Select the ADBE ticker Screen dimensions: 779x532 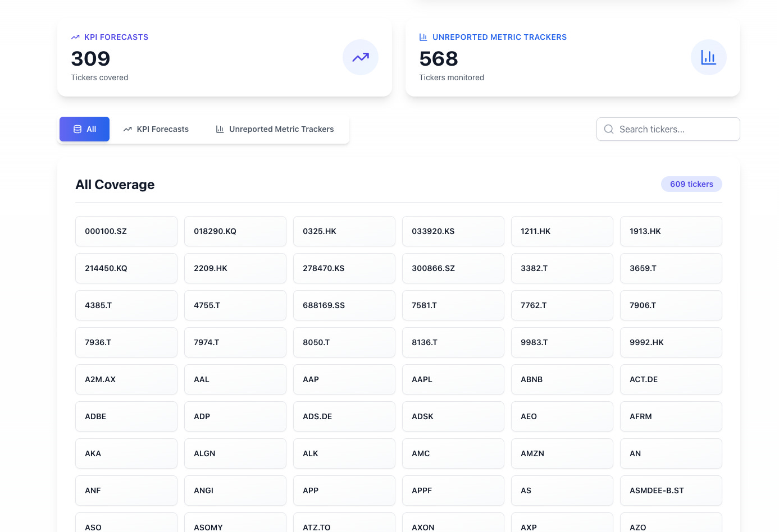[x=126, y=416]
